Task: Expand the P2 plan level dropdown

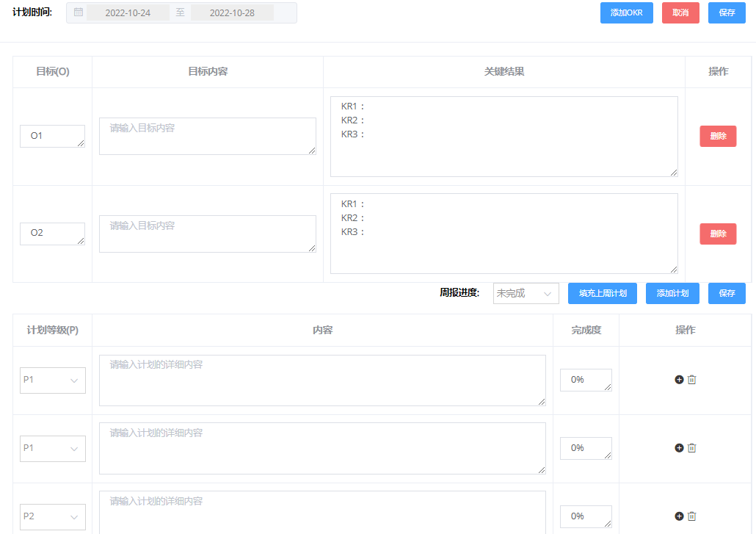Action: point(53,516)
